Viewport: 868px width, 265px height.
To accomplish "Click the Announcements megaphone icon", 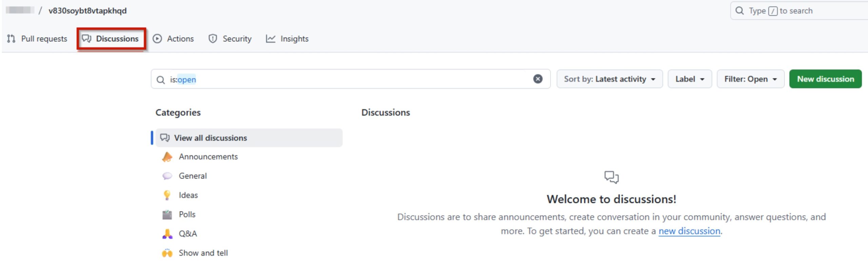I will pos(167,157).
